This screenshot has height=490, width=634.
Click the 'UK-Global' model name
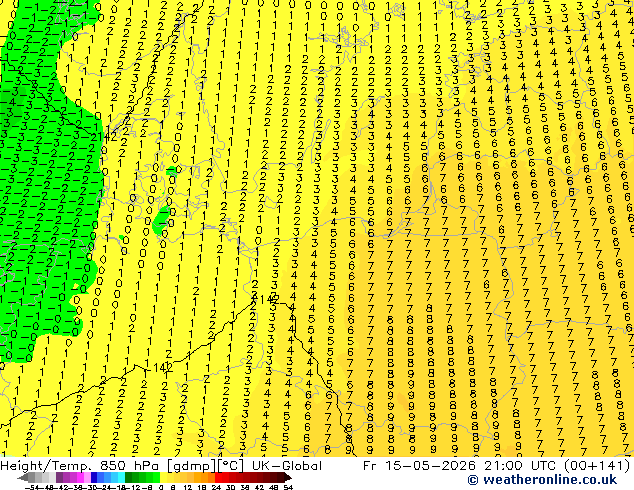(287, 466)
